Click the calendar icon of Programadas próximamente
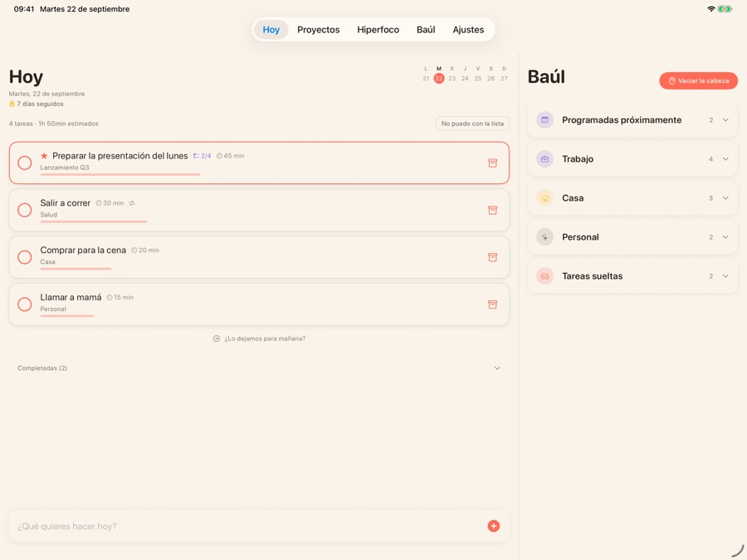 point(544,120)
